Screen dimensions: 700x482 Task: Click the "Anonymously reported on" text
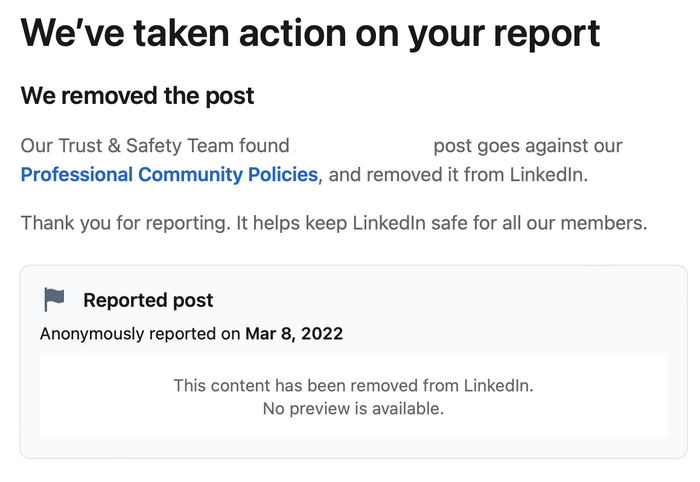pos(140,334)
